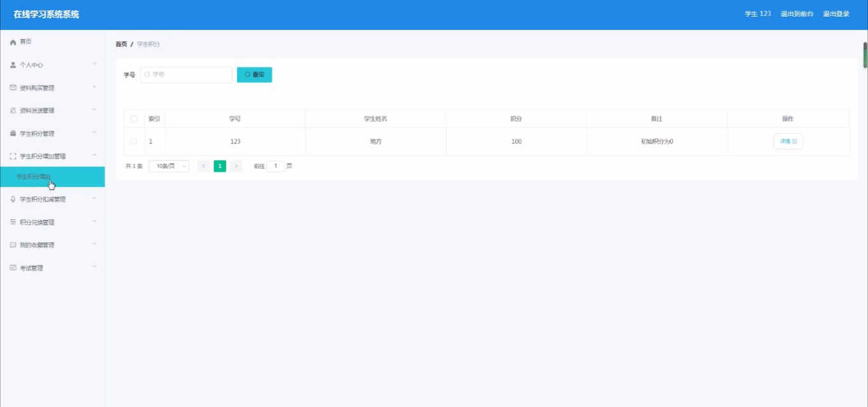The image size is (868, 407).
Task: Expand 资料发送管理 using its arrow
Action: click(x=94, y=110)
